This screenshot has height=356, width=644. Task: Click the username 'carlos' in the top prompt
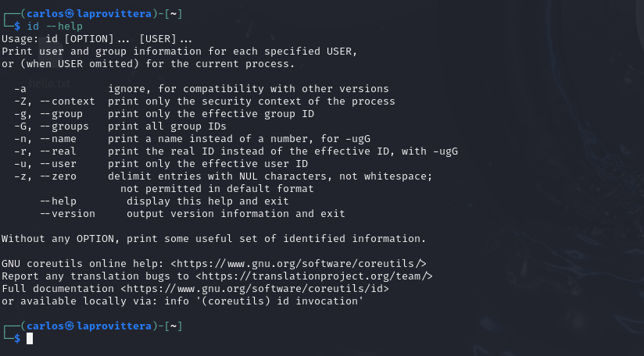point(45,14)
